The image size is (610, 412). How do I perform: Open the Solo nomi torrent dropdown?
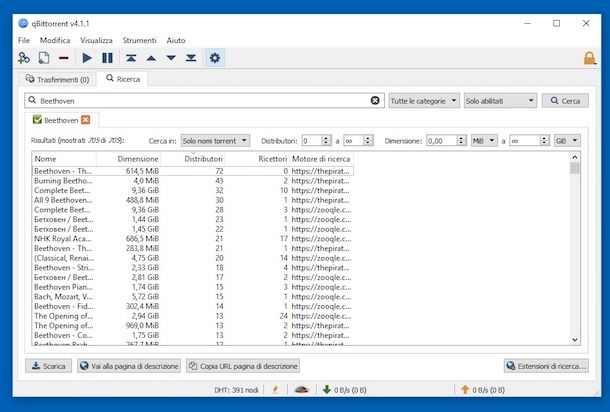pos(215,141)
